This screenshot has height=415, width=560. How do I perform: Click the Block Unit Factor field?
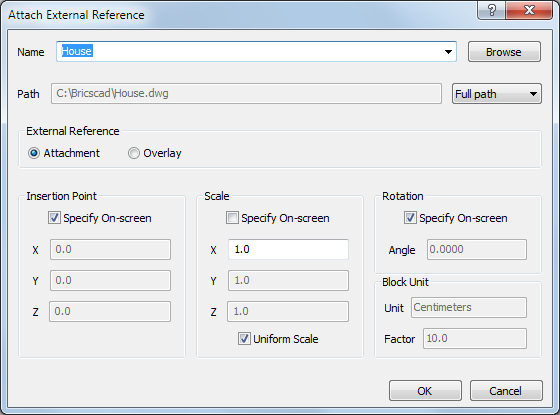[x=475, y=338]
